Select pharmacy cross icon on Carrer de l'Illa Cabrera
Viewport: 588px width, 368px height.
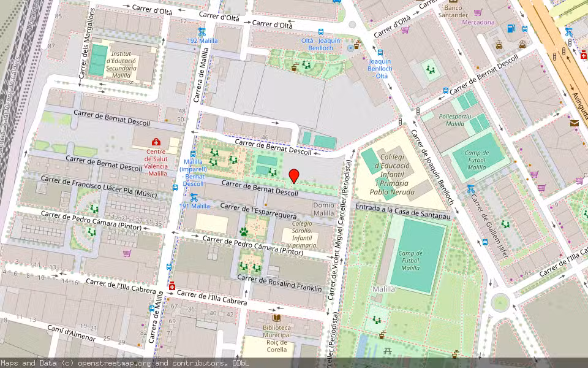coord(172,286)
